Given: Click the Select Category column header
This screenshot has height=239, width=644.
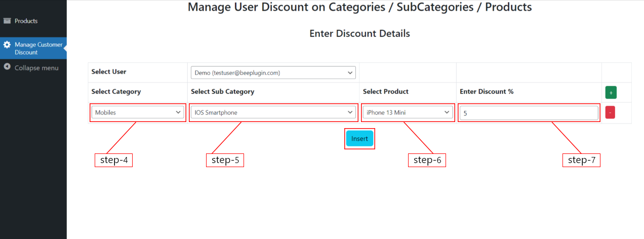Looking at the screenshot, I should tap(116, 92).
